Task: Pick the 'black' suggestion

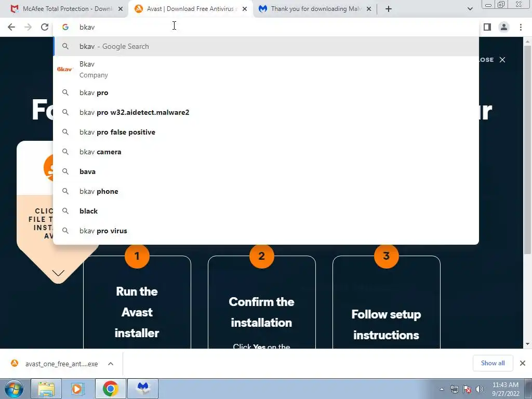Action: (266, 211)
